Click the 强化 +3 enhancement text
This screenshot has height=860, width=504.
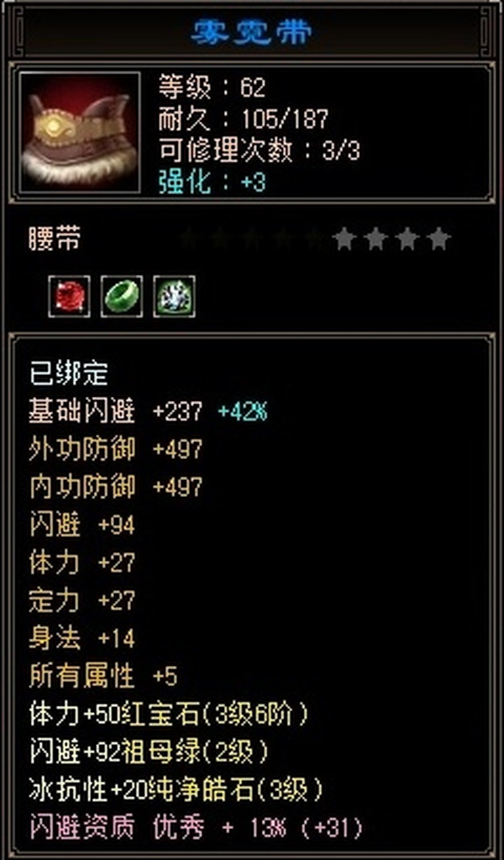pyautogui.click(x=213, y=182)
